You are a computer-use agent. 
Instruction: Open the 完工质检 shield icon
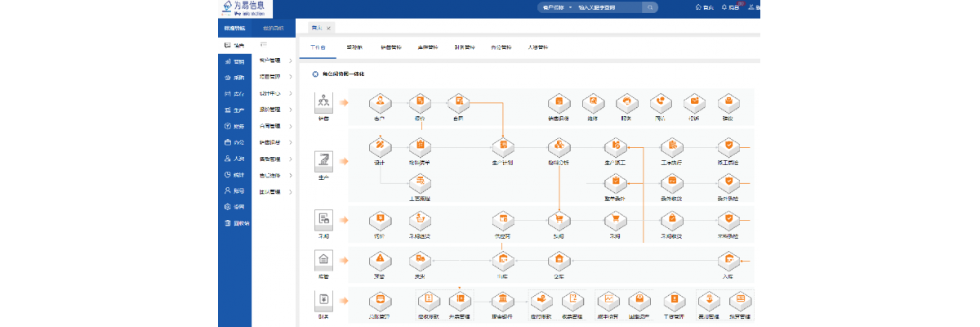pyautogui.click(x=727, y=147)
